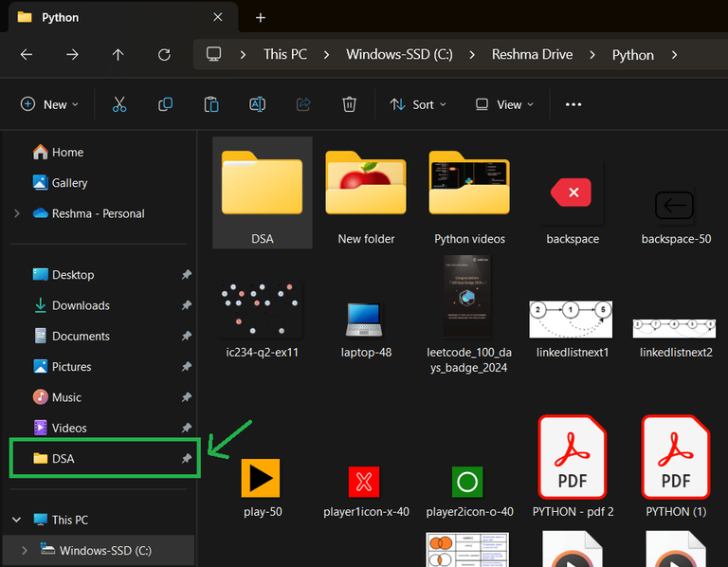Unpin DSA folder using its pin icon
The image size is (728, 567).
pyautogui.click(x=187, y=459)
